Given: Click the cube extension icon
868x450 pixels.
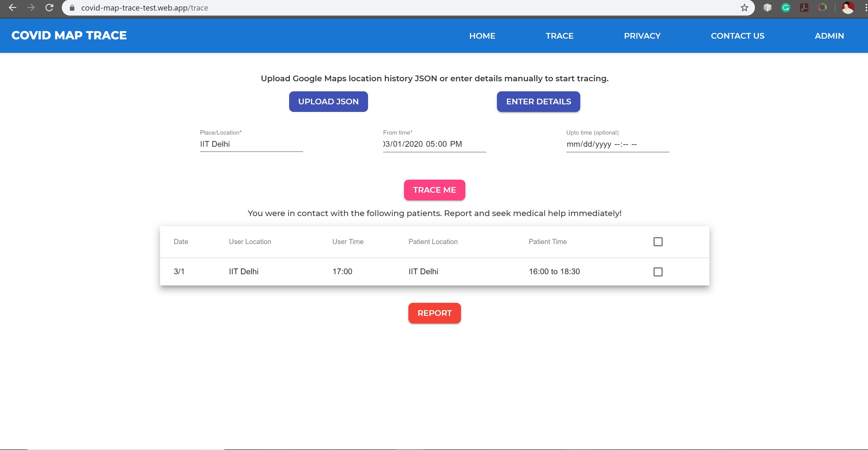Looking at the screenshot, I should point(767,8).
